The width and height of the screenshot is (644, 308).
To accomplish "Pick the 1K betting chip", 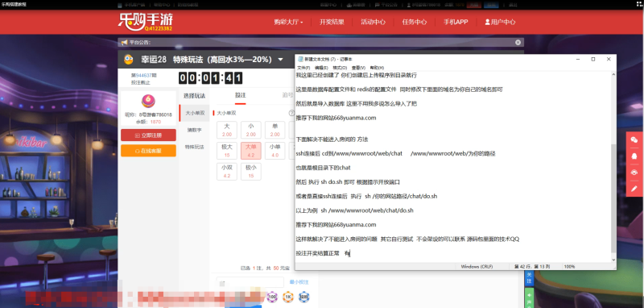I will click(x=288, y=297).
